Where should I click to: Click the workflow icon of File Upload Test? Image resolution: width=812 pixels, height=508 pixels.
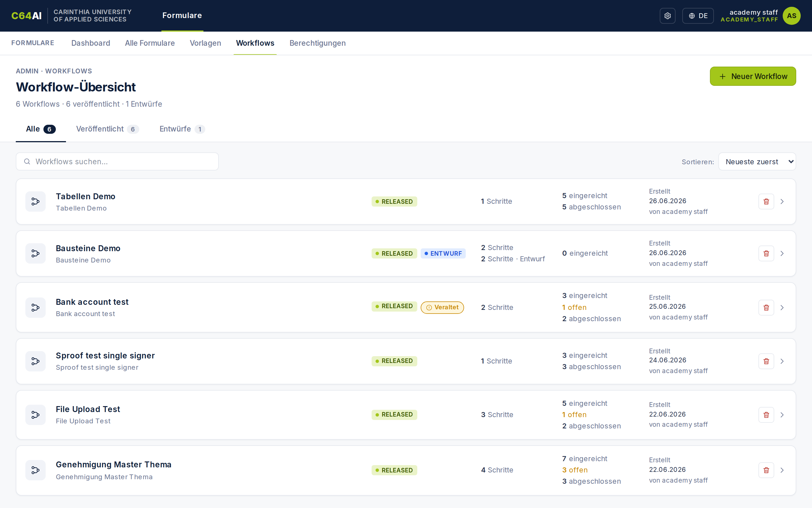36,415
